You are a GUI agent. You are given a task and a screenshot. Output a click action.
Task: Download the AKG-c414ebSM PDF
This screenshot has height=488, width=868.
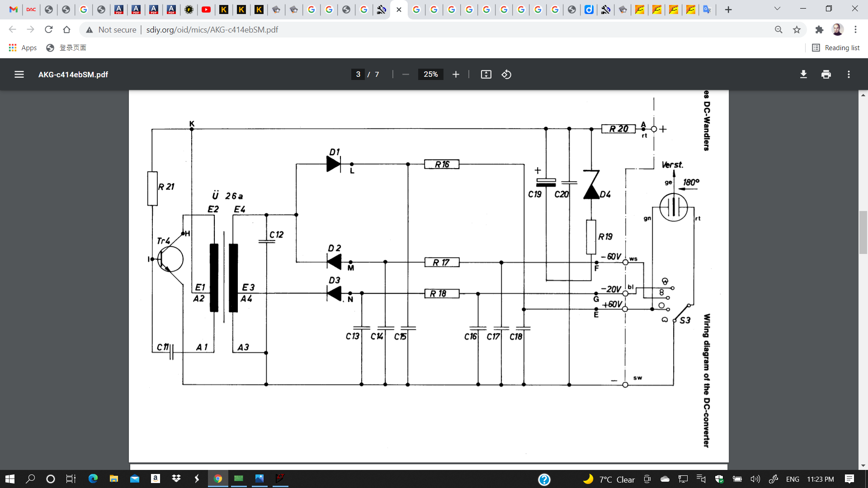pos(803,75)
